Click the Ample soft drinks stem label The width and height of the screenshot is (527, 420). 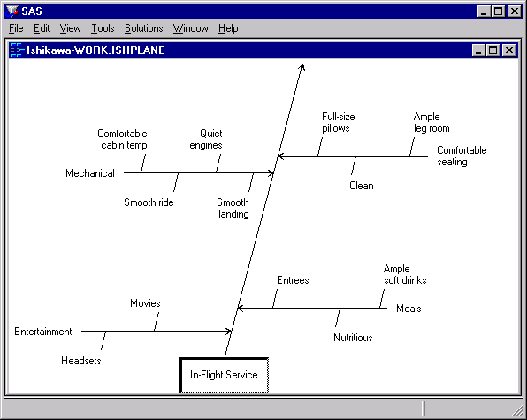click(405, 274)
